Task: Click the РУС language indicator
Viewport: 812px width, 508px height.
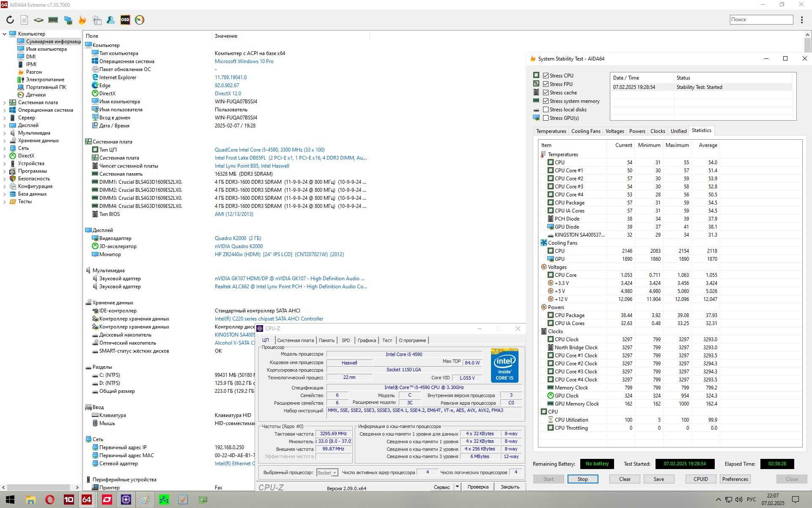Action: (x=752, y=500)
